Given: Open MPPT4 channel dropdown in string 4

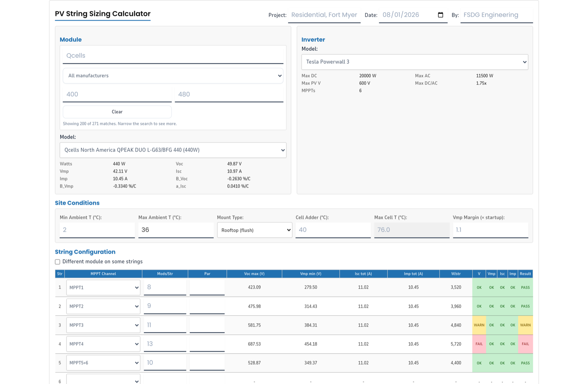Looking at the screenshot, I should pyautogui.click(x=103, y=344).
